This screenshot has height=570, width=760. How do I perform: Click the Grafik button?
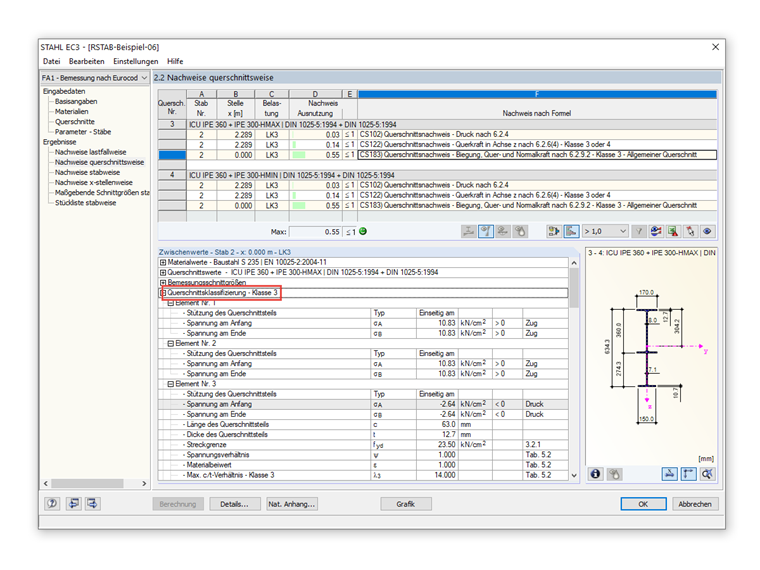(405, 504)
